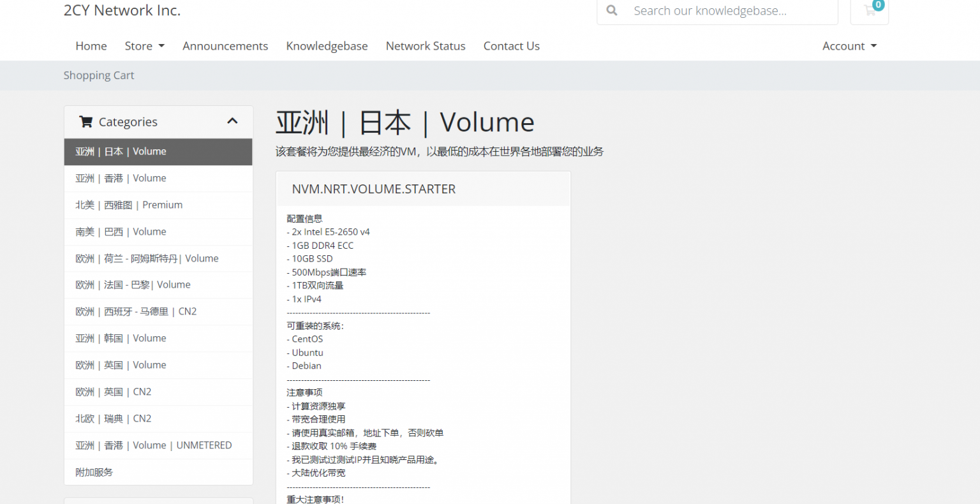980x504 pixels.
Task: Open the Announcements page
Action: [225, 46]
